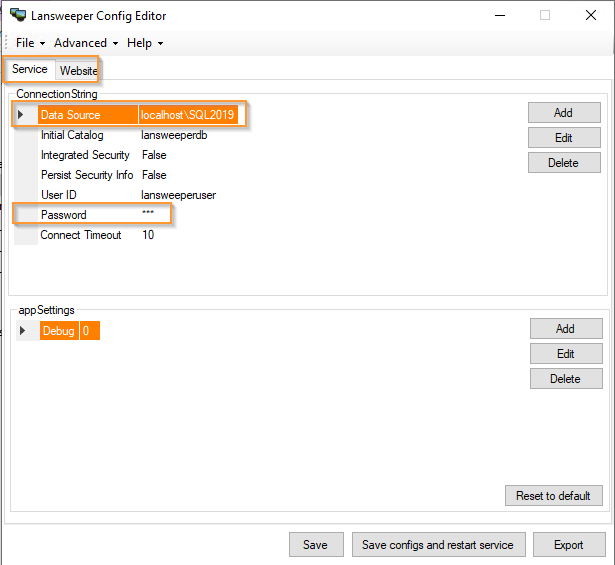The image size is (615, 565).
Task: Click the Lansweeper app icon in title bar
Action: point(18,15)
